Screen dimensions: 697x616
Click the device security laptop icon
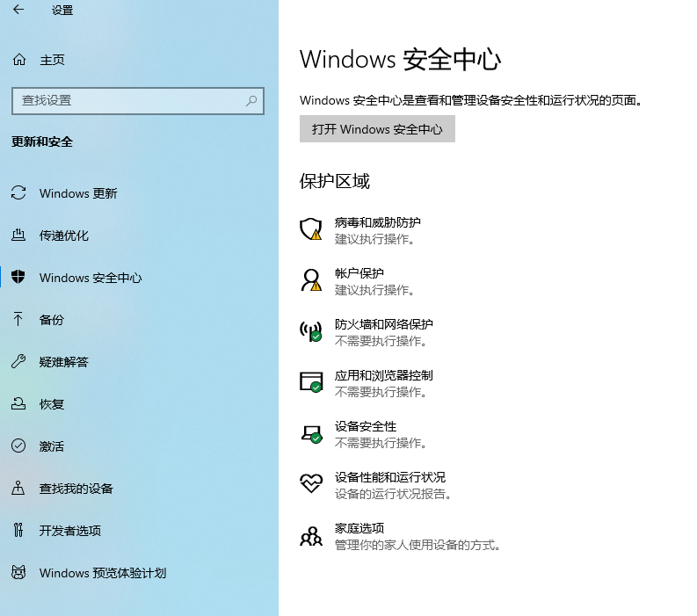[x=311, y=433]
